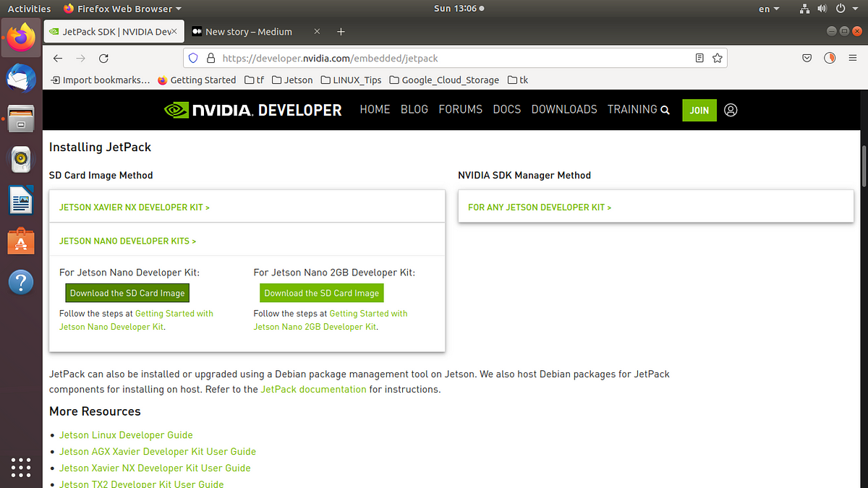868x488 pixels.
Task: Open TRAINING in the NVIDIA nav bar
Action: [632, 109]
